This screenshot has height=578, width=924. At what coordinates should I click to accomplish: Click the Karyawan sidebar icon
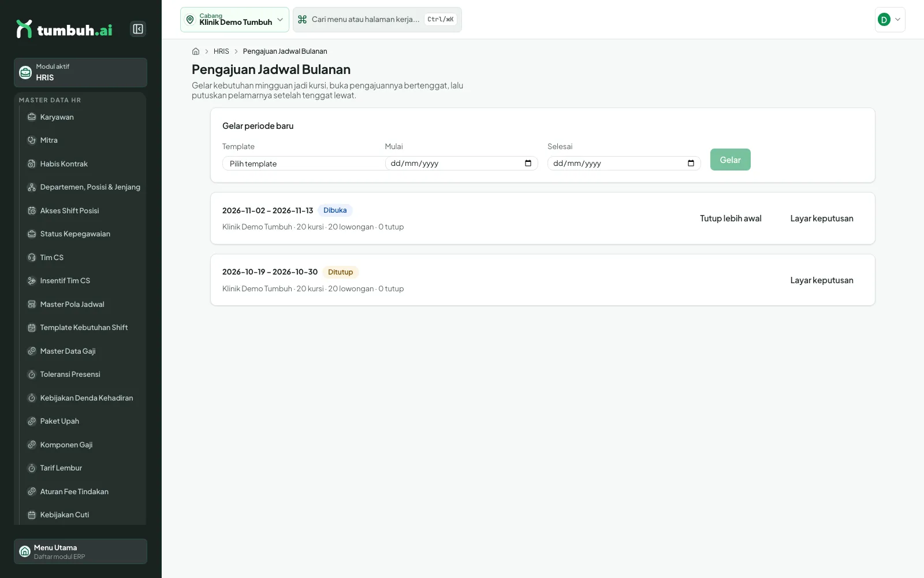coord(32,117)
